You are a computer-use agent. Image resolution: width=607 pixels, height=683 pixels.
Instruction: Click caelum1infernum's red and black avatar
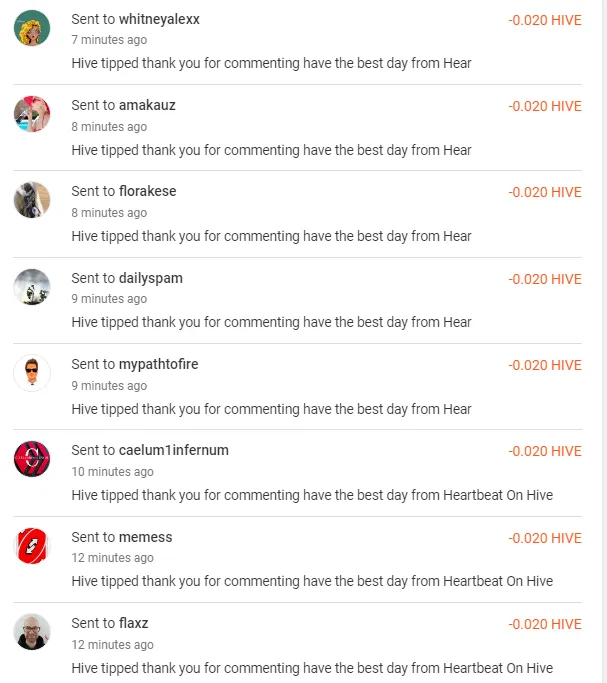[x=32, y=459]
